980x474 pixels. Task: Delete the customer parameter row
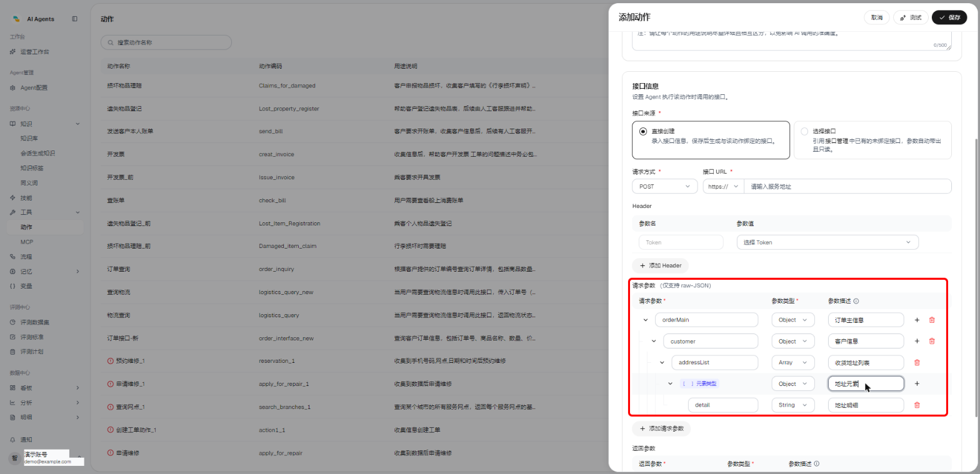932,341
